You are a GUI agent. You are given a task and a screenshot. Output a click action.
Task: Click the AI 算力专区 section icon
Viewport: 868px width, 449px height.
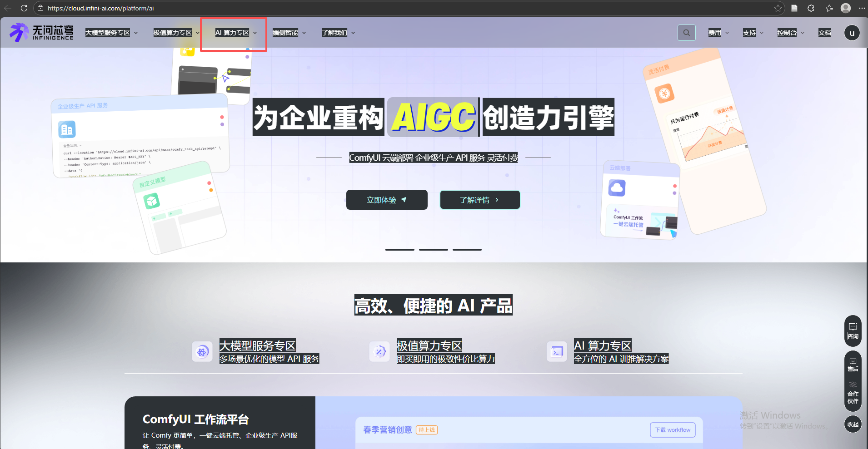(x=556, y=351)
